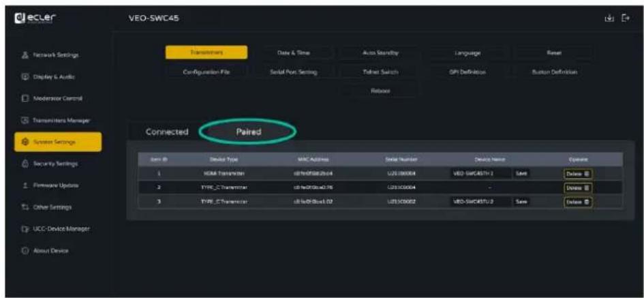
Task: Select System Settings in the sidebar
Action: coord(57,143)
